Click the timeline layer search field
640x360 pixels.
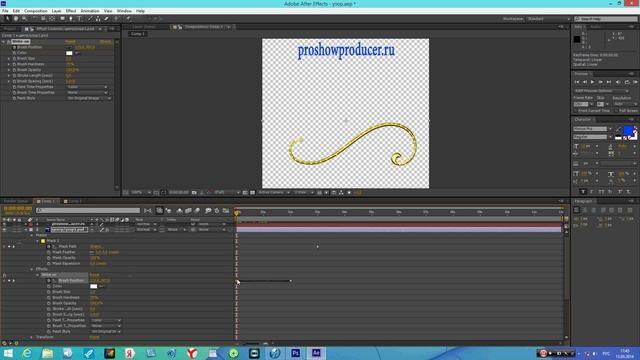click(x=88, y=211)
